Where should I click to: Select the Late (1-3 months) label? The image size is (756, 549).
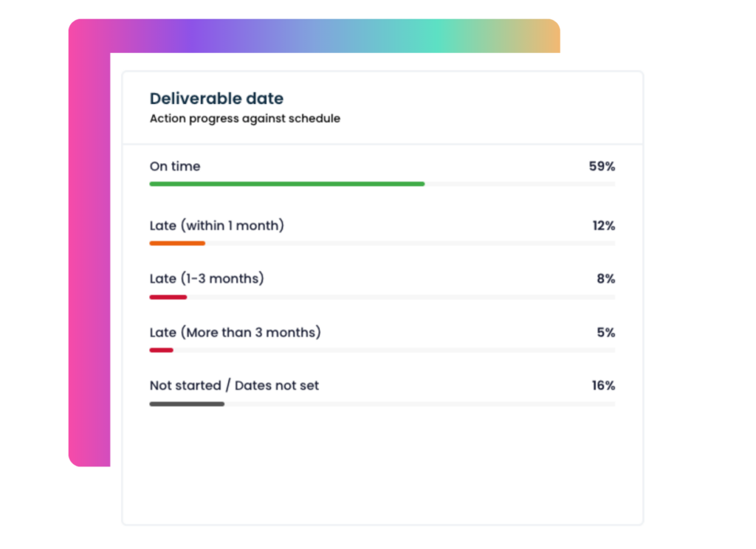(207, 279)
